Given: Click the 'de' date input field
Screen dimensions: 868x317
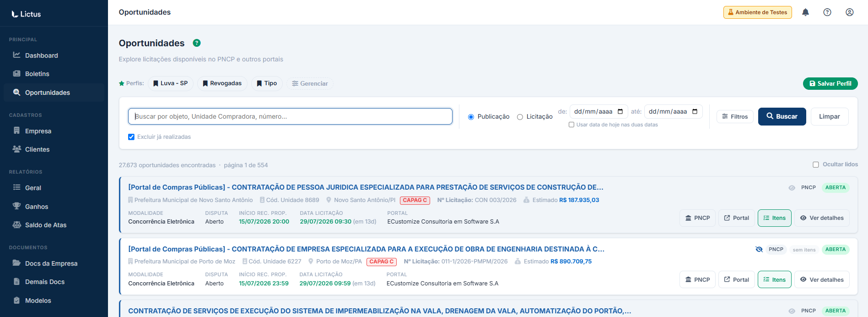Looking at the screenshot, I should 598,111.
